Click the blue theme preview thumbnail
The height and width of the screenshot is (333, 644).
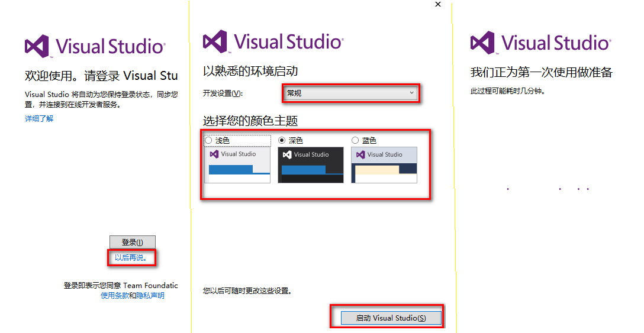384,165
